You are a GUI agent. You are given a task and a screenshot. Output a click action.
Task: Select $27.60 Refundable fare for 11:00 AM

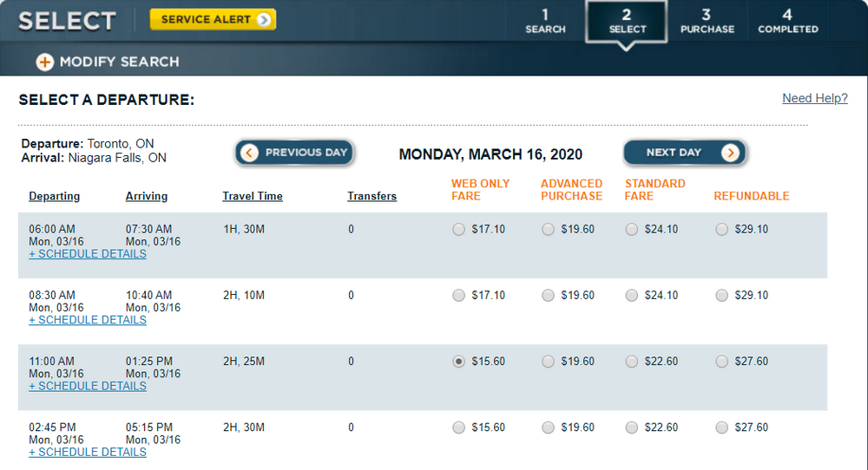tap(721, 362)
